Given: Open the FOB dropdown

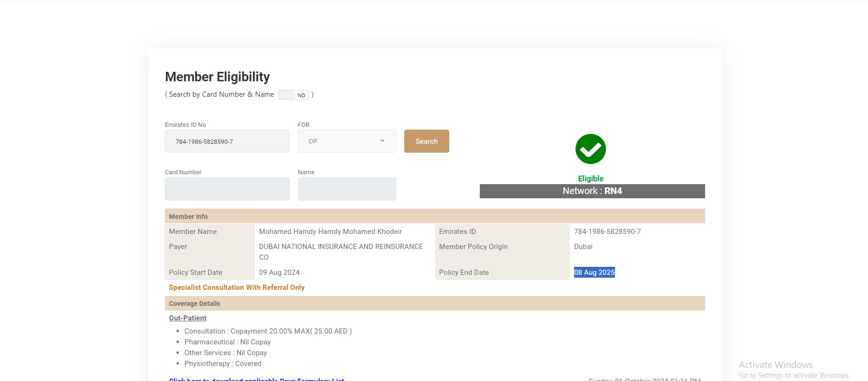Looking at the screenshot, I should [x=346, y=141].
